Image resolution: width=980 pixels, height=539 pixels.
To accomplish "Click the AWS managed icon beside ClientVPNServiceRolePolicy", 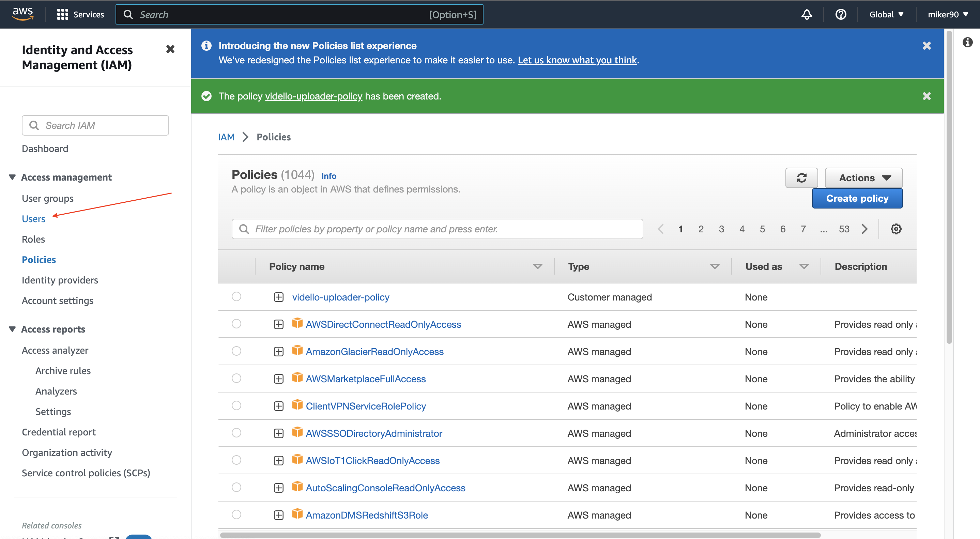I will [x=297, y=405].
